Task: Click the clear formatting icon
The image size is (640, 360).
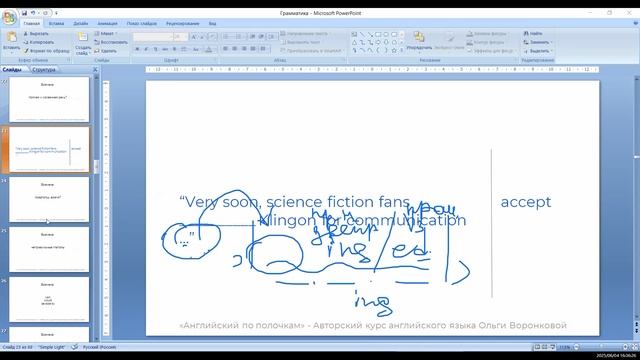Action: [x=212, y=37]
